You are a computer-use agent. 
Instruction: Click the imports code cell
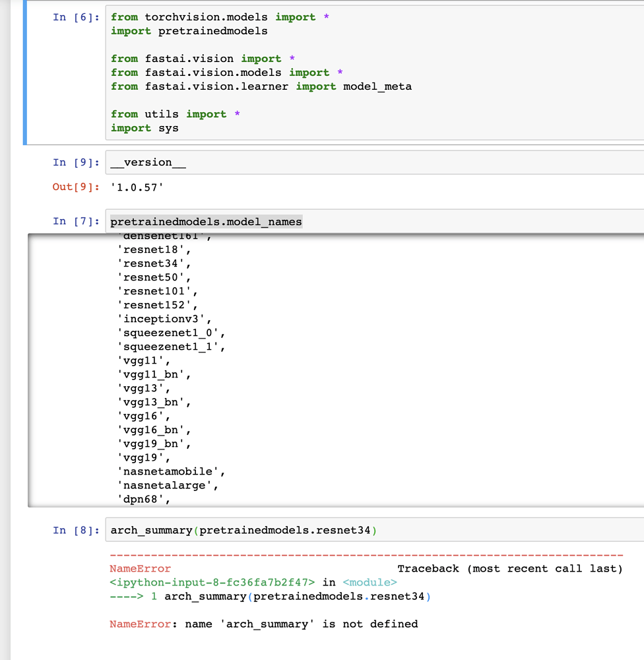(x=264, y=73)
